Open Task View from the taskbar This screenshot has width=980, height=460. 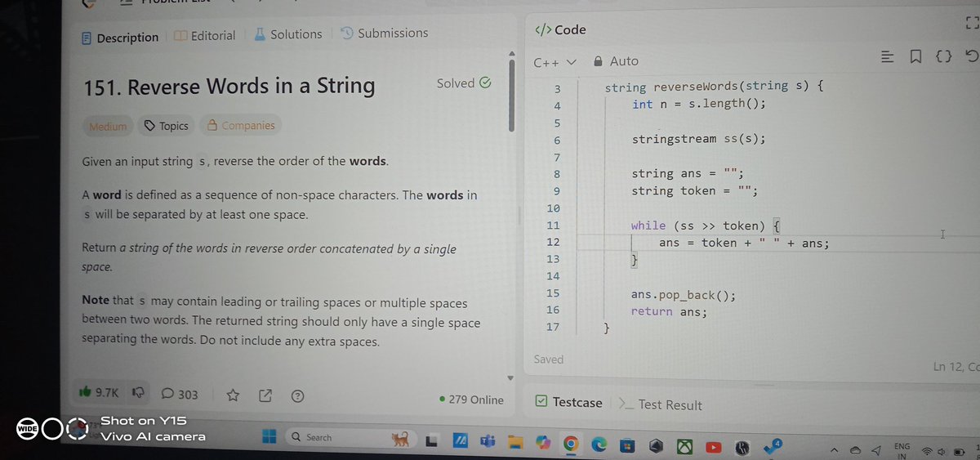(432, 442)
